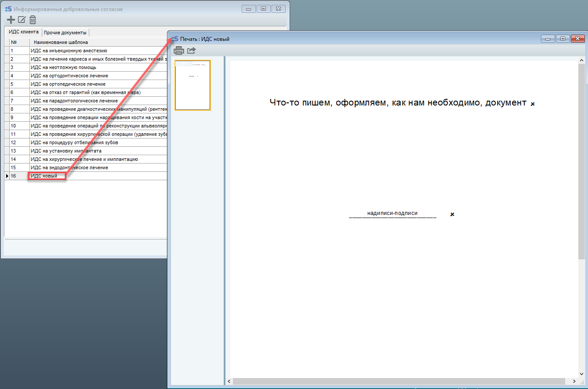Click the trash bin delete icon

pyautogui.click(x=33, y=20)
